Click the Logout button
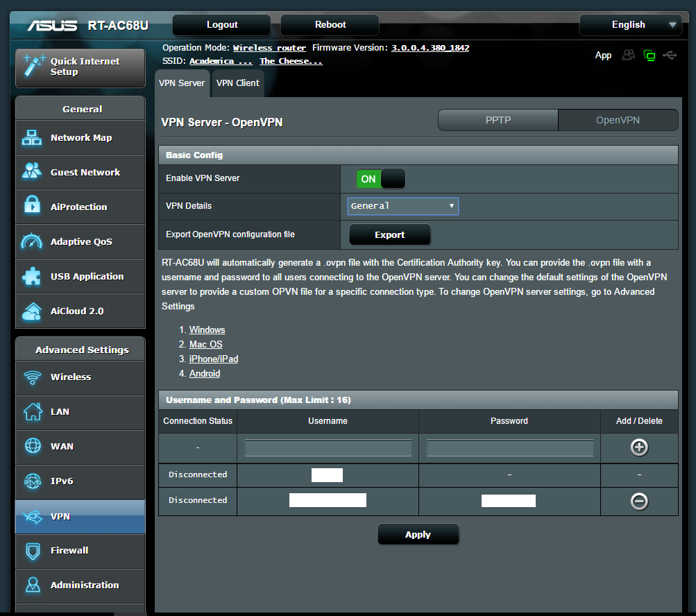Image resolution: width=696 pixels, height=616 pixels. point(222,25)
